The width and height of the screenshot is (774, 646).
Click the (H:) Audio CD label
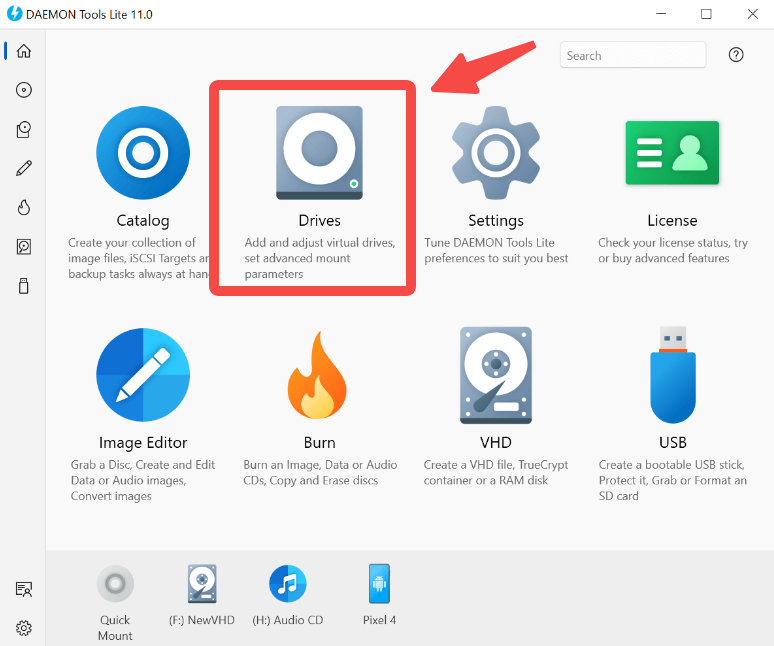pyautogui.click(x=288, y=620)
